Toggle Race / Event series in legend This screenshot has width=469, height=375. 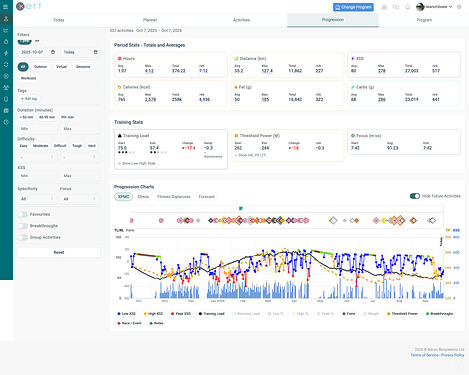(x=129, y=323)
